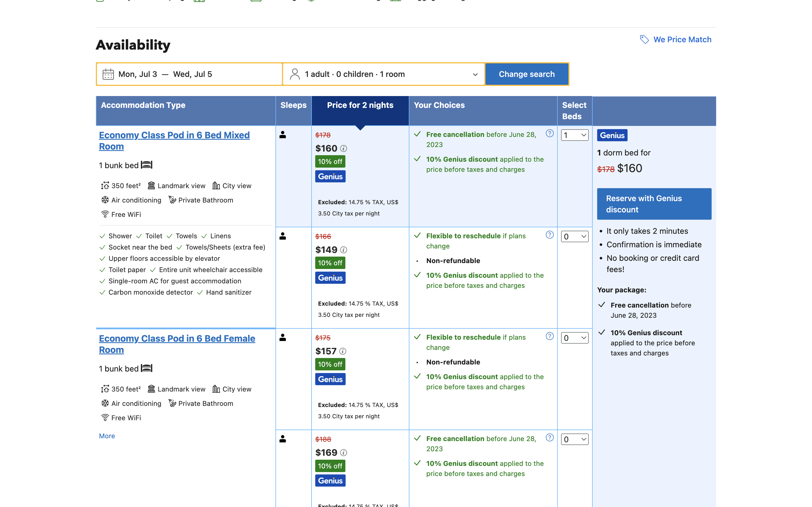Expand the guests and rooms selector
812x507 pixels.
point(383,74)
